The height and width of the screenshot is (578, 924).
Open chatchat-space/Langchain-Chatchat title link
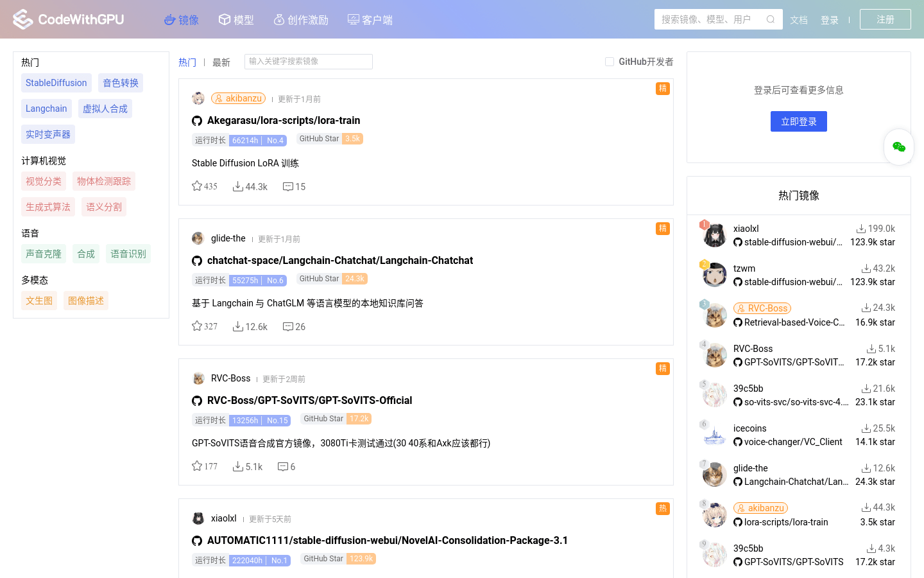pos(340,261)
